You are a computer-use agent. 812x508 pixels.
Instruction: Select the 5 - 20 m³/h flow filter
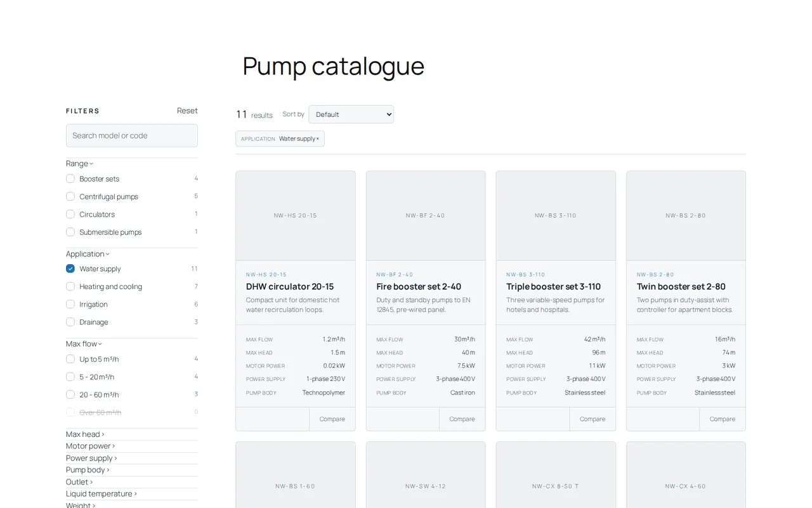(x=70, y=377)
